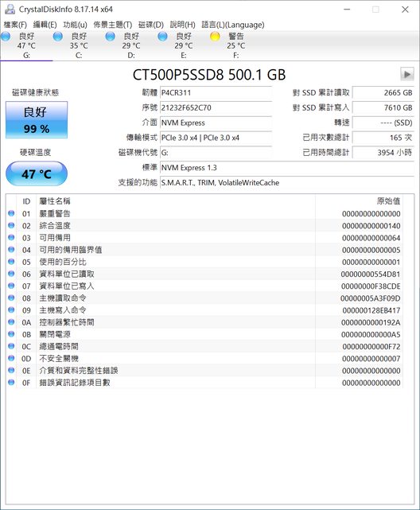Click the 屬性名稱 column header
The image size is (420, 510).
click(x=176, y=201)
